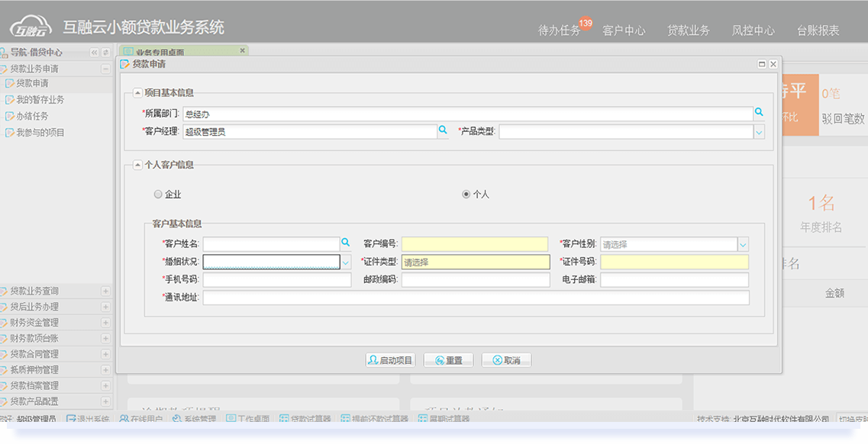Expand 贷款业务查询 with its plus button
This screenshot has height=444, width=868.
click(105, 291)
